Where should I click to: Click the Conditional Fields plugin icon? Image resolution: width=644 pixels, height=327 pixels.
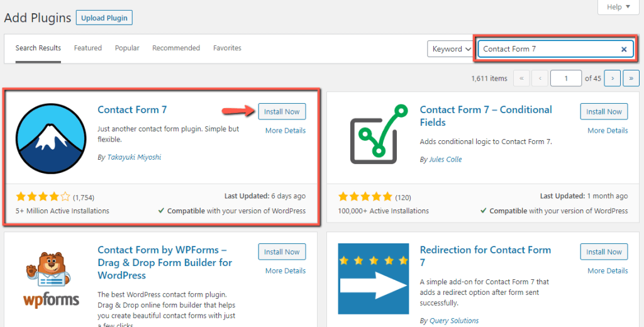coord(379,135)
